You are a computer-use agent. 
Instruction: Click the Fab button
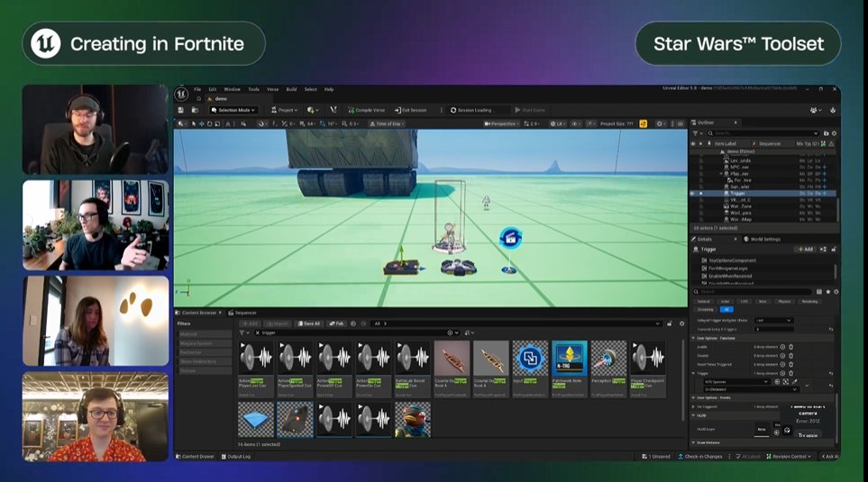click(336, 323)
